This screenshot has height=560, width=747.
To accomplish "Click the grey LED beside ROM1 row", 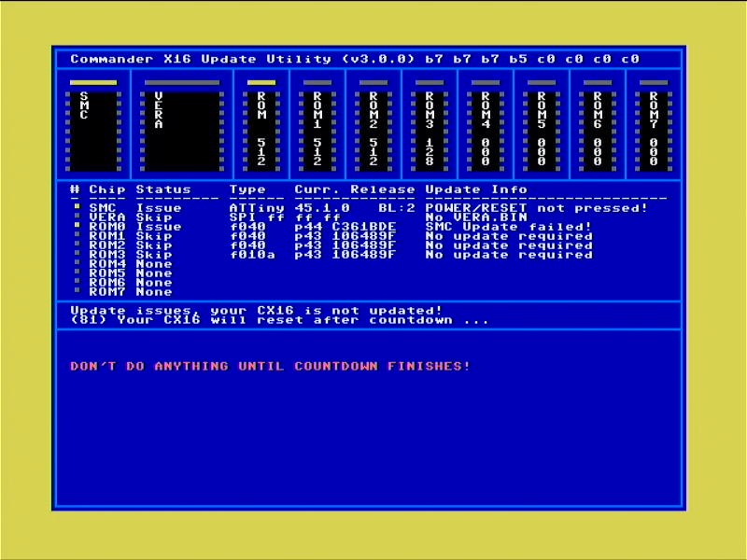I will click(78, 234).
